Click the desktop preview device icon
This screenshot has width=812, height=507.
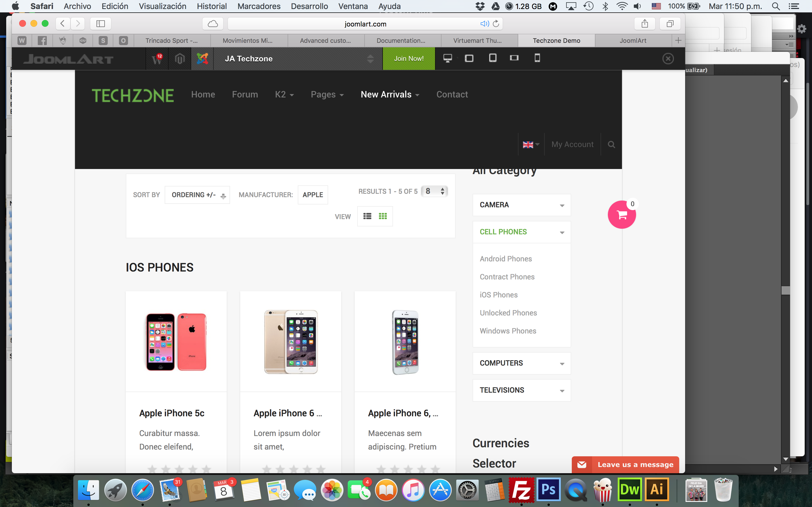pos(447,58)
